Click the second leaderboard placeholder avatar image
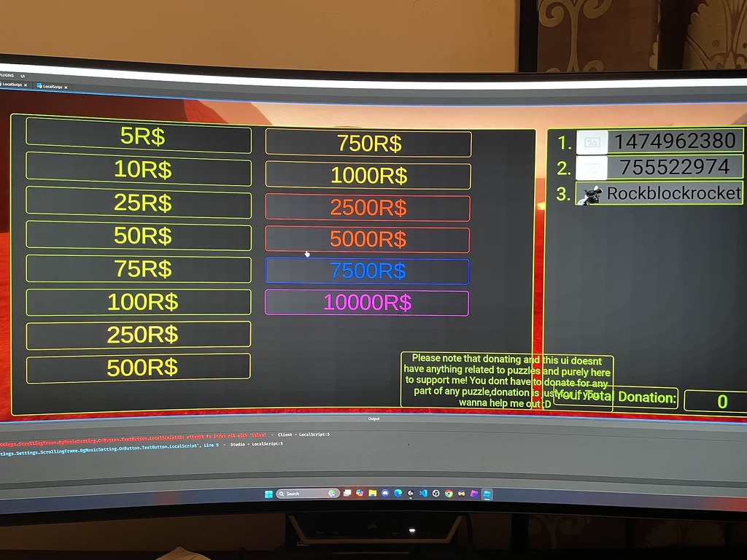This screenshot has height=560, width=747. pyautogui.click(x=592, y=168)
